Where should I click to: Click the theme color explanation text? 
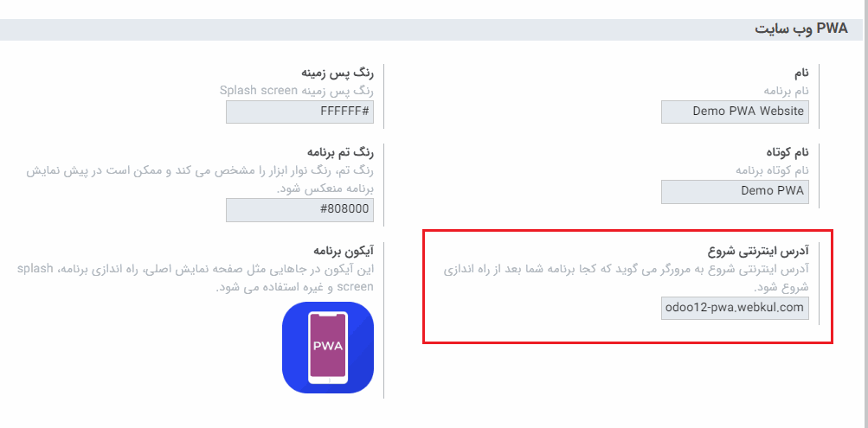pyautogui.click(x=201, y=179)
